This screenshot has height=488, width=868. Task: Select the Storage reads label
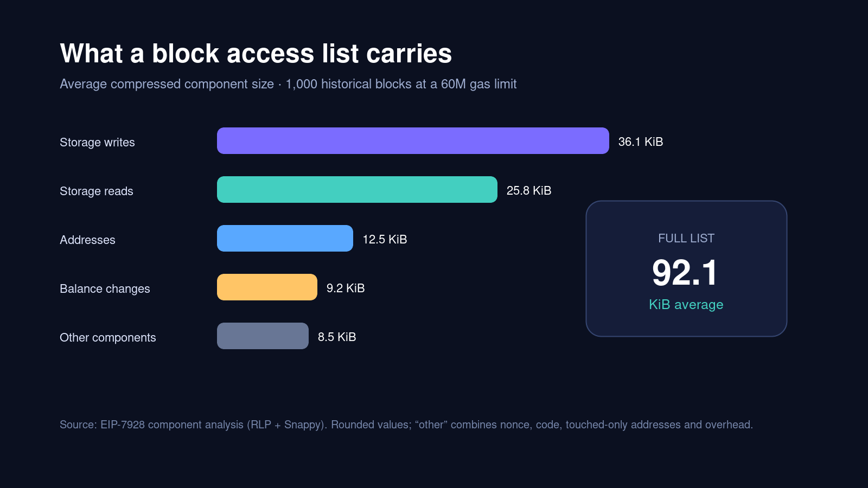pos(97,191)
